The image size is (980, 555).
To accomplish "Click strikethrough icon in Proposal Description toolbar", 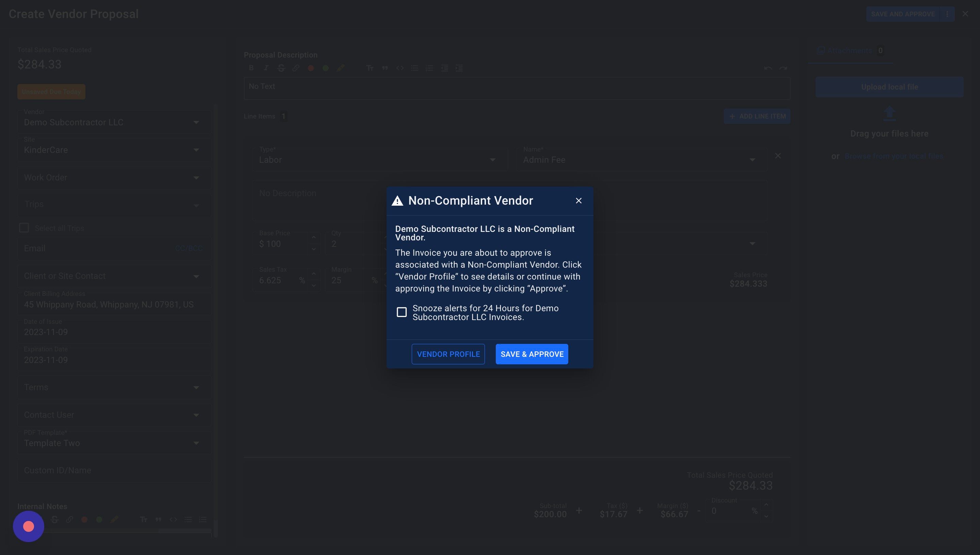I will [x=281, y=68].
